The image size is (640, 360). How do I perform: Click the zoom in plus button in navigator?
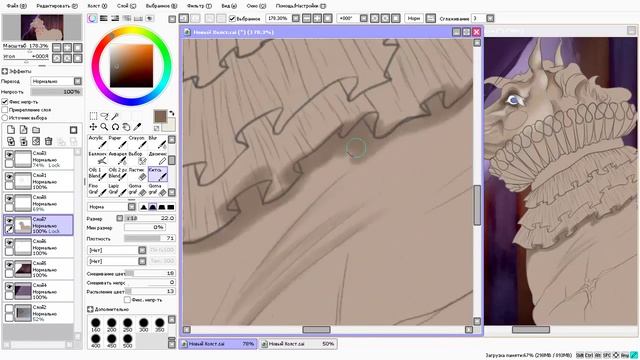point(67,47)
